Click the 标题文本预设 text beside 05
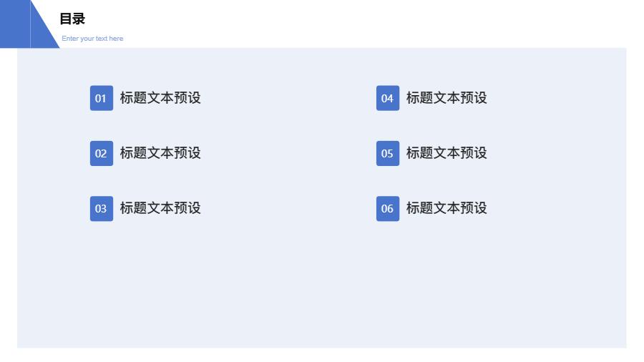This screenshot has width=644, height=362. coord(447,153)
